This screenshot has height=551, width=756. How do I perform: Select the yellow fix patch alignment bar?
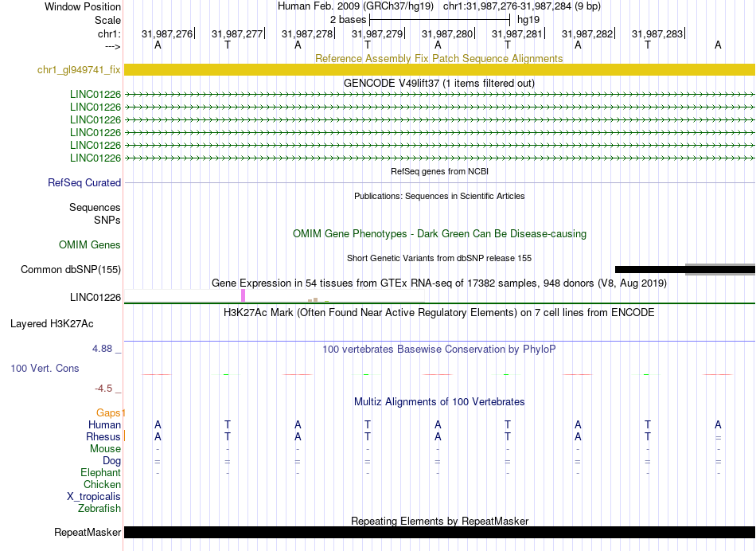pyautogui.click(x=439, y=69)
